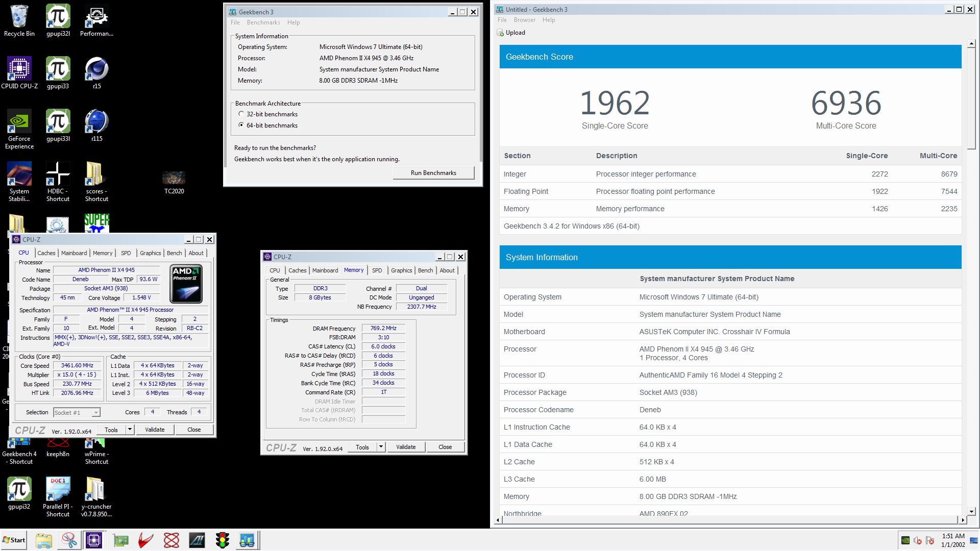
Task: Click Validate in the Memory CPU-Z window
Action: [406, 447]
